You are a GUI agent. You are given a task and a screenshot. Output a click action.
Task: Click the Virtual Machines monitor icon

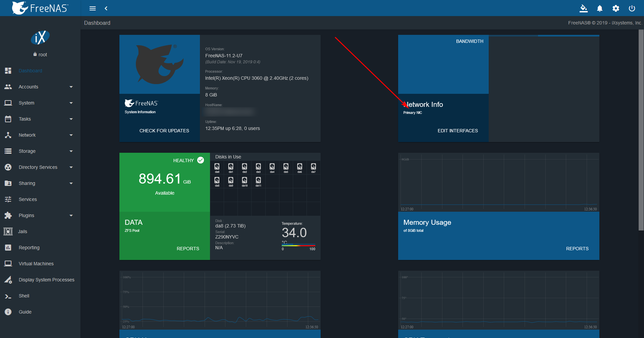click(8, 264)
